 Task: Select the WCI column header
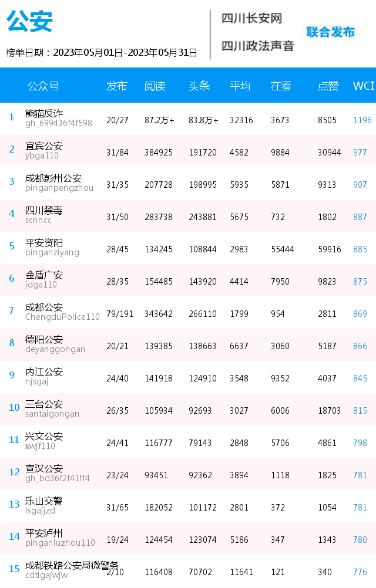(363, 86)
